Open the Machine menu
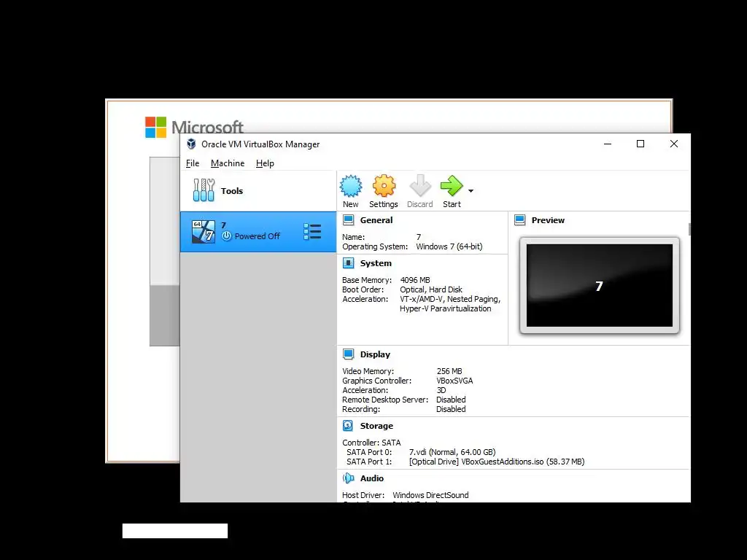The width and height of the screenshot is (747, 560). click(x=228, y=163)
